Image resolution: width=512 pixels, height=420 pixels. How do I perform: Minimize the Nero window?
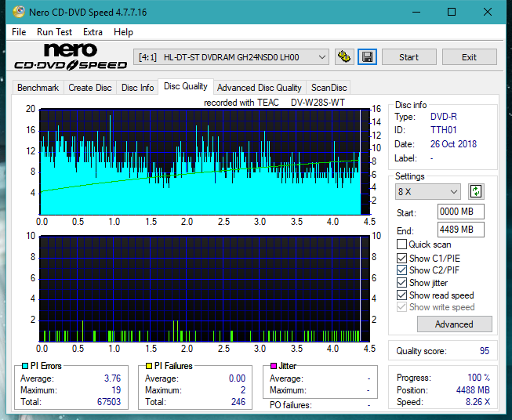tap(416, 12)
